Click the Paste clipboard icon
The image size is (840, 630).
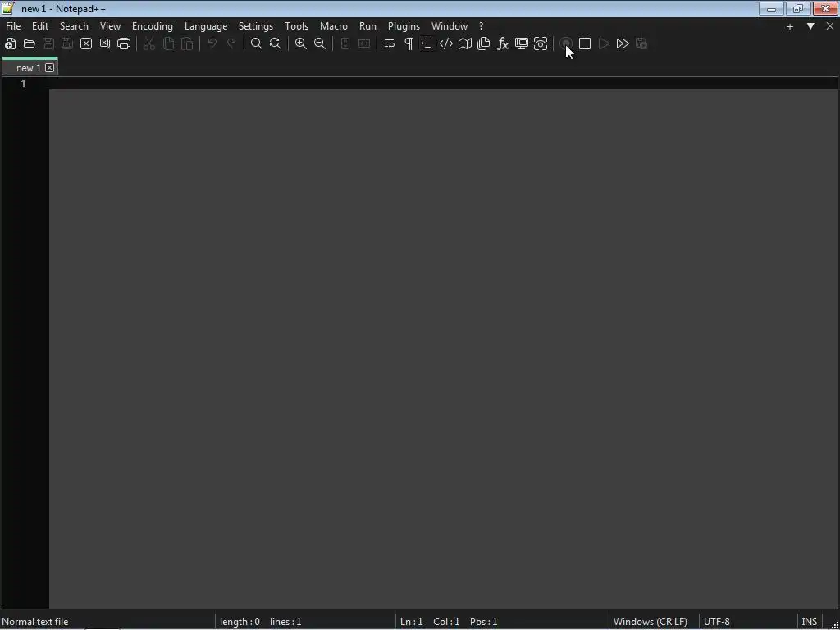pyautogui.click(x=187, y=44)
